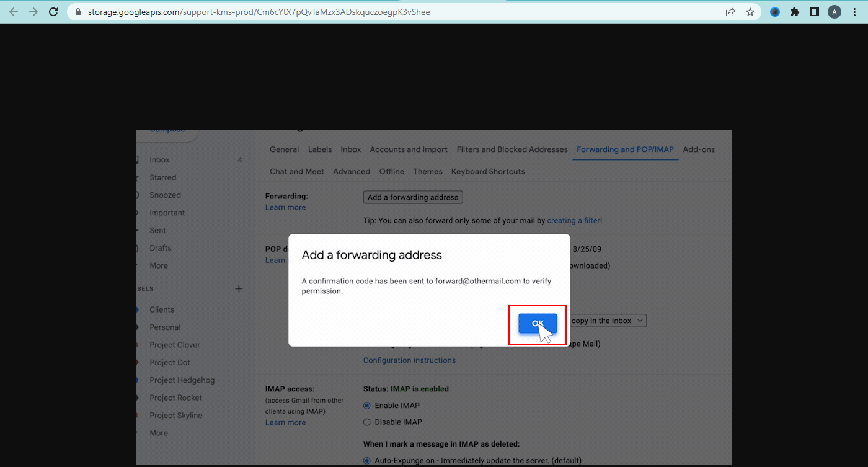Create a new label with the plus icon

click(x=239, y=288)
